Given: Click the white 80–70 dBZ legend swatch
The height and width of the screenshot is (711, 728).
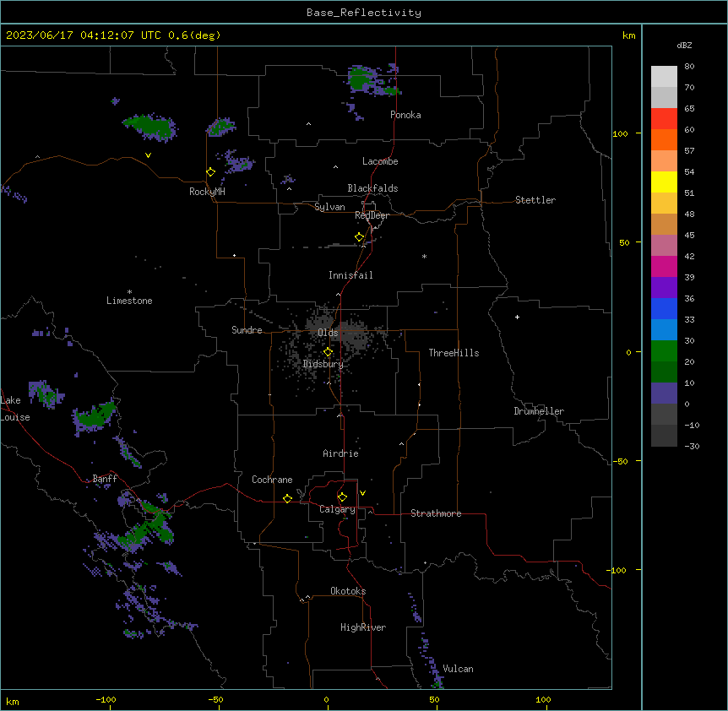Looking at the screenshot, I should 664,77.
